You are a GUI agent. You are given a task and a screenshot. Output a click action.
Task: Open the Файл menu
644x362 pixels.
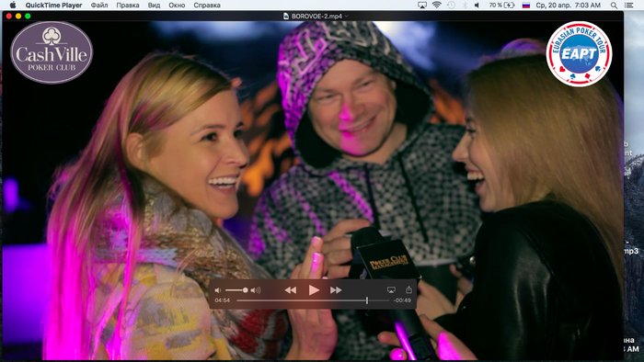coord(99,5)
